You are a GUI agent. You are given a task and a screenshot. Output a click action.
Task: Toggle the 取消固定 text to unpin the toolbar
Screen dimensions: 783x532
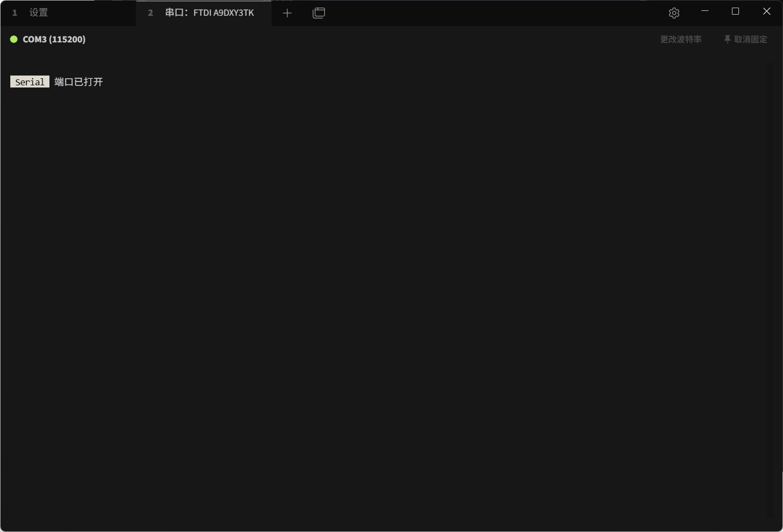[x=750, y=39]
